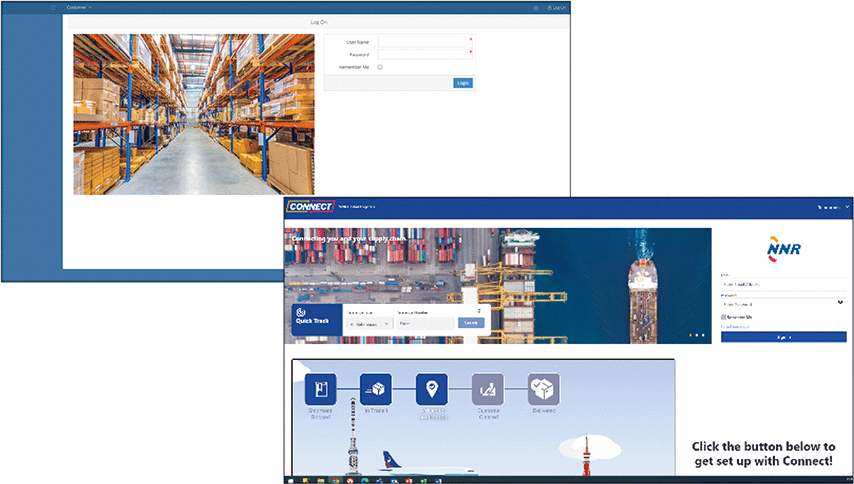Select the In Transit step icon
Viewport: 854px width, 484px height.
376,389
